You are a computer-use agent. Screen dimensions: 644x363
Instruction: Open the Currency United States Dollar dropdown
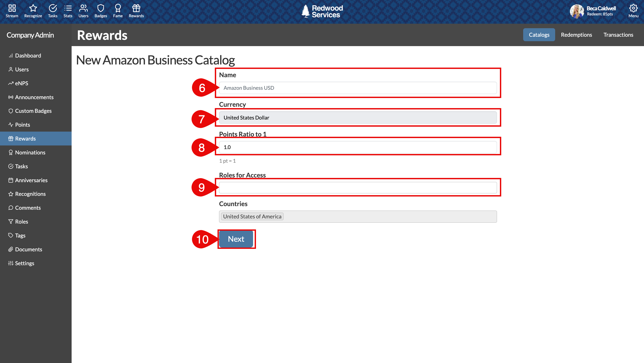point(358,117)
